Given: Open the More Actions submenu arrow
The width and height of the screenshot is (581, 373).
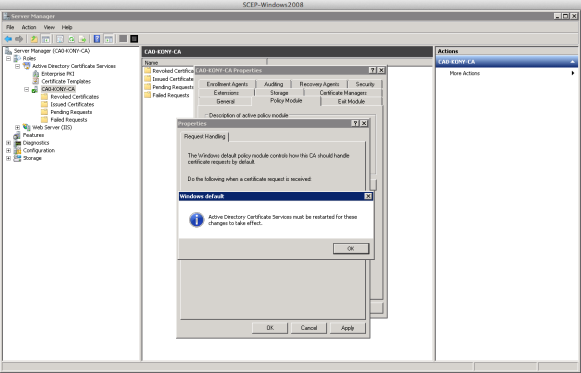Looking at the screenshot, I should coord(573,73).
